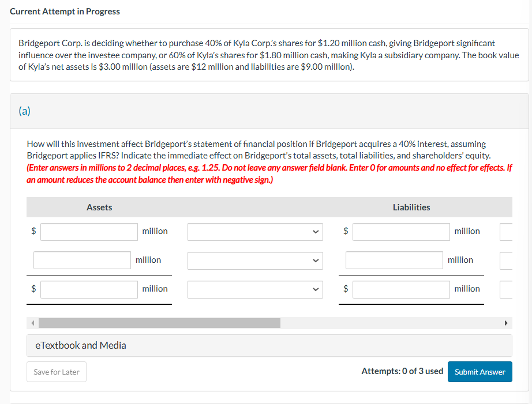Image resolution: width=532 pixels, height=404 pixels.
Task: Click the first Liabilities dollar amount field
Action: (401, 232)
